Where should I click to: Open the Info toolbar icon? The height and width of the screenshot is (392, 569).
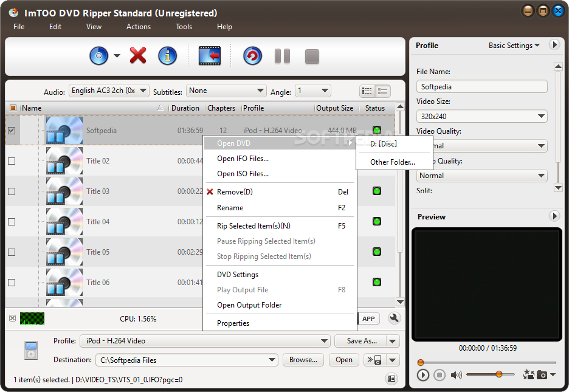(167, 56)
